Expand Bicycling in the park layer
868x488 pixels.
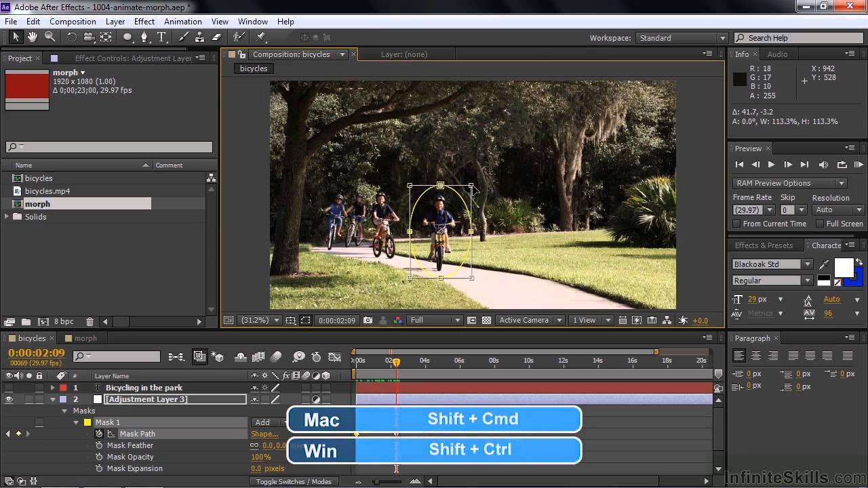coord(52,388)
